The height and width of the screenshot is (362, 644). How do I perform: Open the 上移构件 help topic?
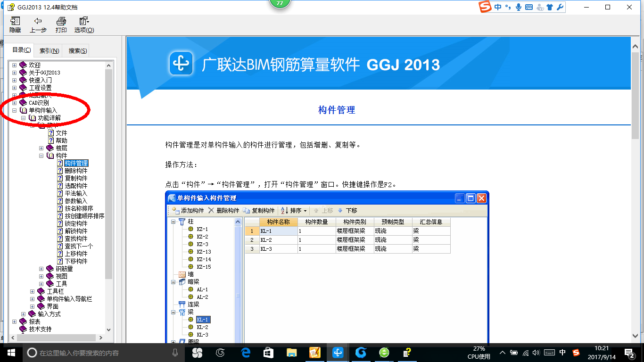(x=76, y=254)
